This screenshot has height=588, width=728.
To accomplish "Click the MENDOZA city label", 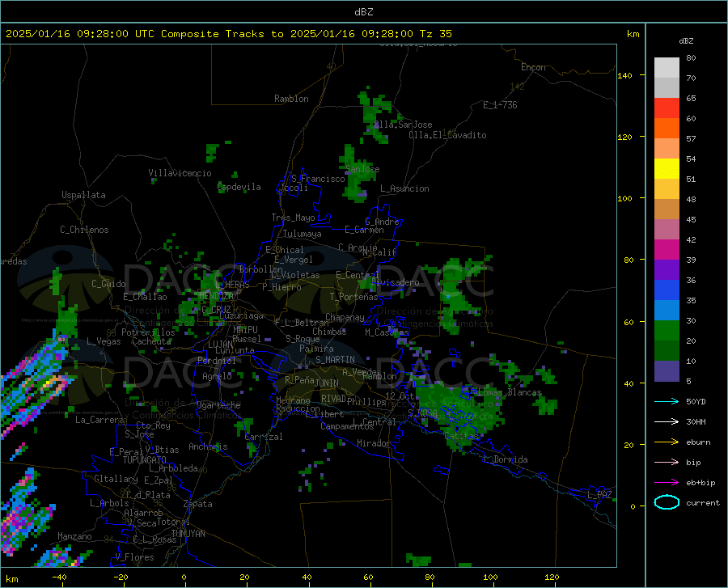I will [x=215, y=295].
